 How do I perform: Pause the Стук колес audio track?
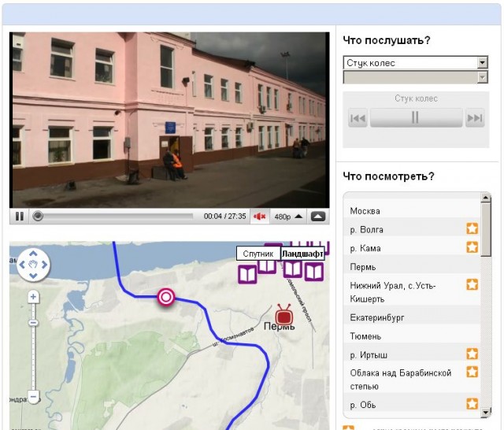tap(415, 118)
